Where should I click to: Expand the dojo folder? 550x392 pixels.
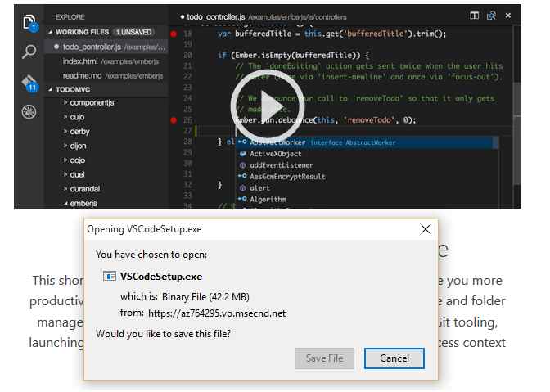(65, 160)
